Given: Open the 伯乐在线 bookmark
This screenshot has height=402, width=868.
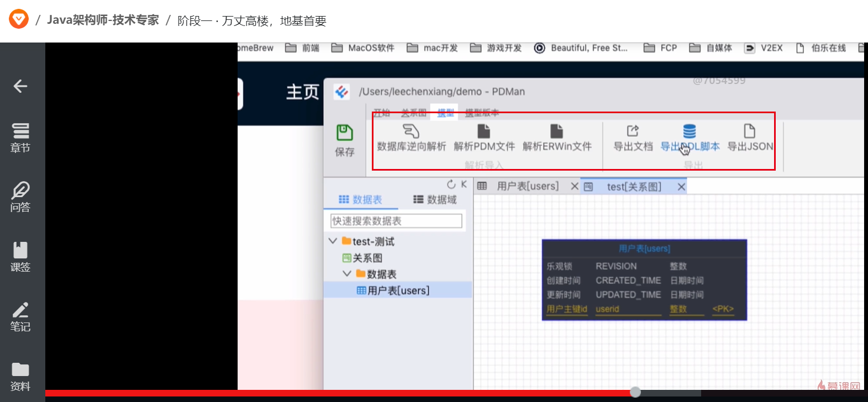Looking at the screenshot, I should click(x=820, y=48).
